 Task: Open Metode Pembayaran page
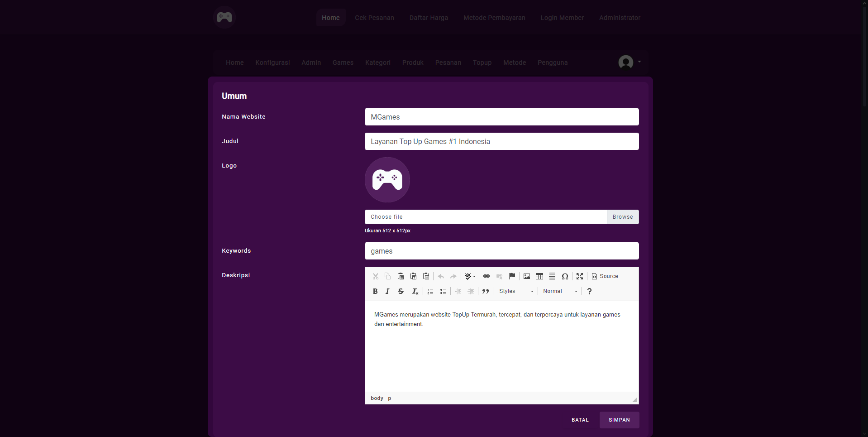point(494,18)
